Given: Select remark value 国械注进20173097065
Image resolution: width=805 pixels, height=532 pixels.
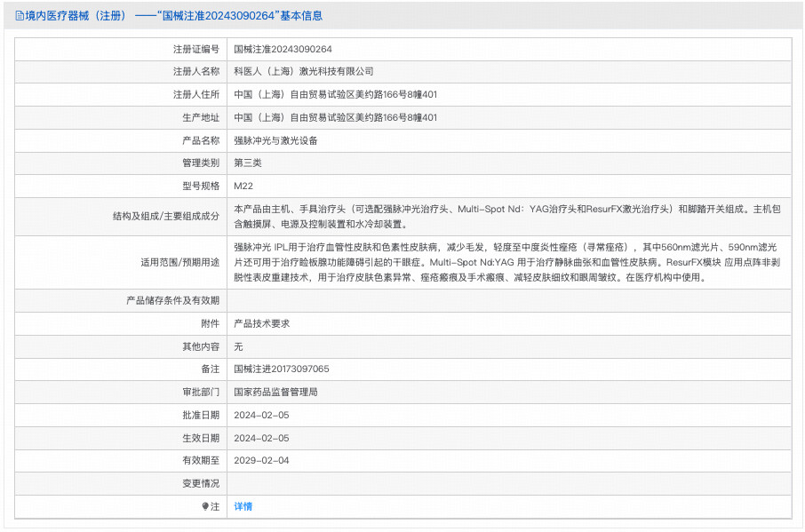Looking at the screenshot, I should [x=281, y=369].
